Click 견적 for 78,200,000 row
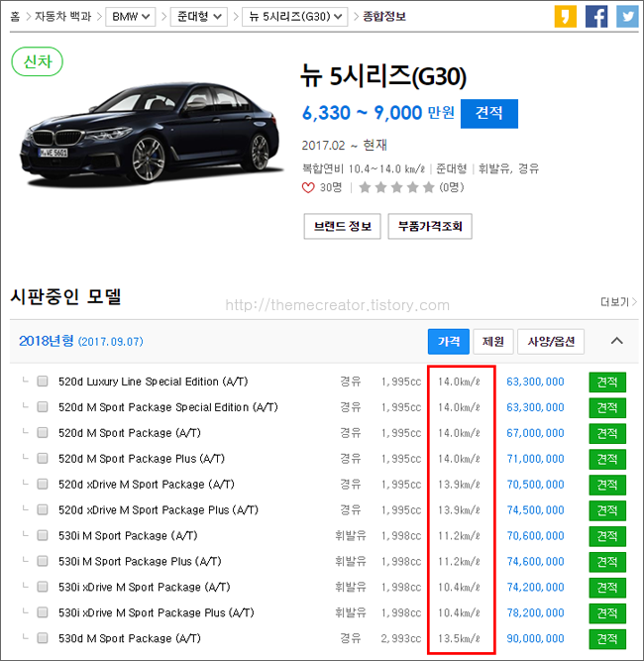644x661 pixels. (x=607, y=613)
